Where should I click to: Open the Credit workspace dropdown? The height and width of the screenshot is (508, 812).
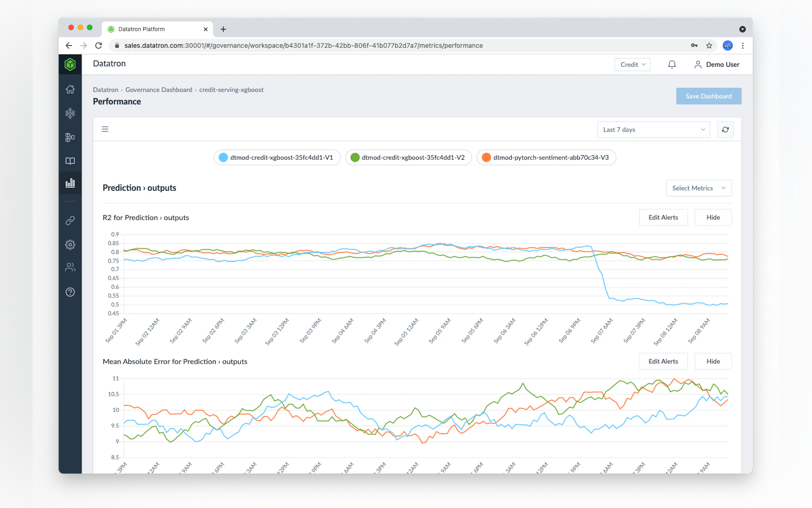coord(632,65)
